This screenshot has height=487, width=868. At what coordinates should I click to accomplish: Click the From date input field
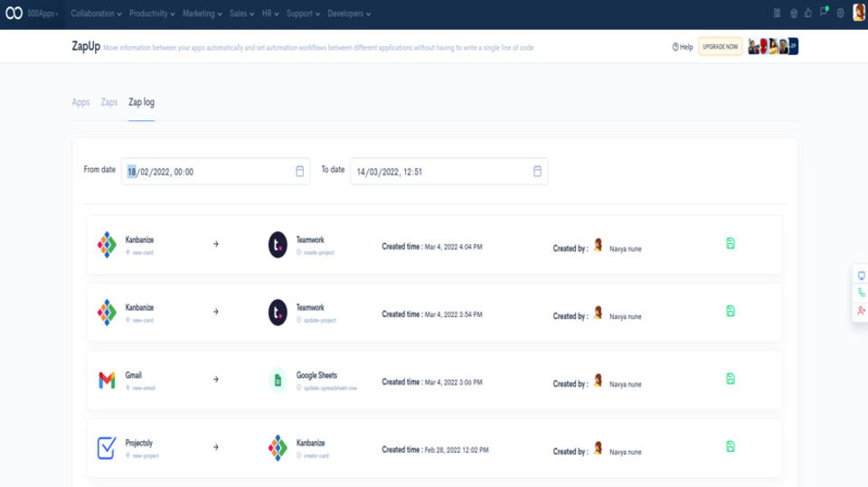215,172
